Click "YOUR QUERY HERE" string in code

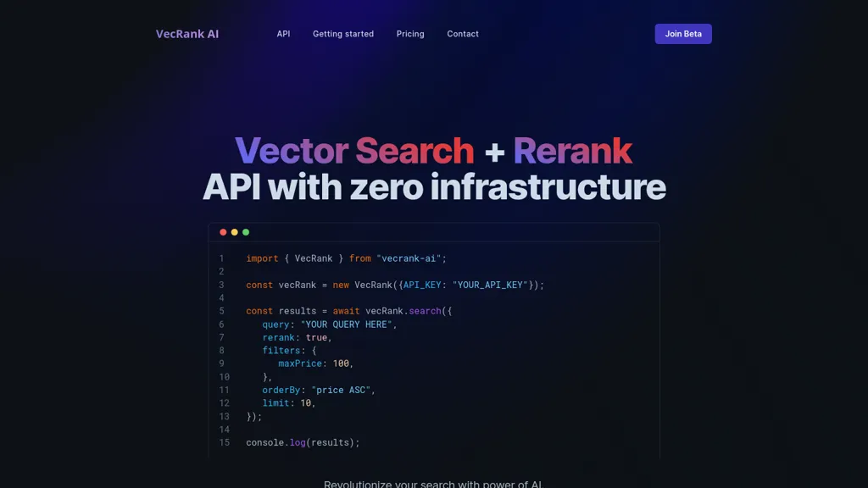click(x=346, y=324)
